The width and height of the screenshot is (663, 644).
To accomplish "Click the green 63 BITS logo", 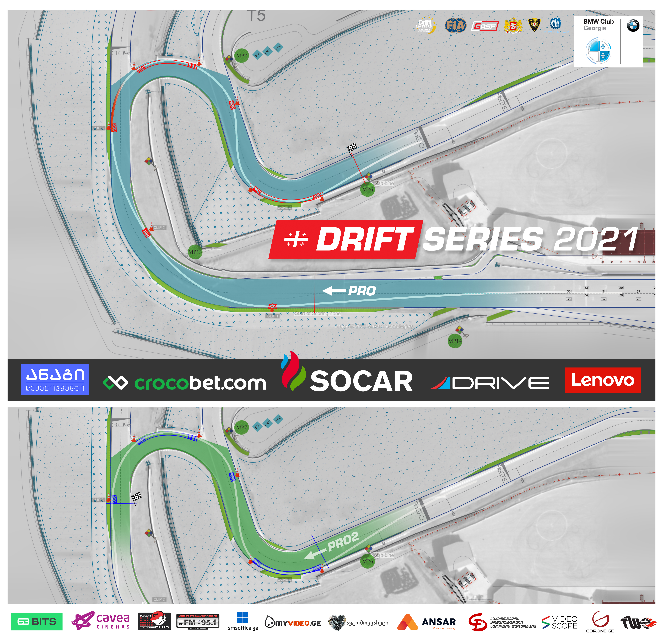I will pyautogui.click(x=36, y=621).
